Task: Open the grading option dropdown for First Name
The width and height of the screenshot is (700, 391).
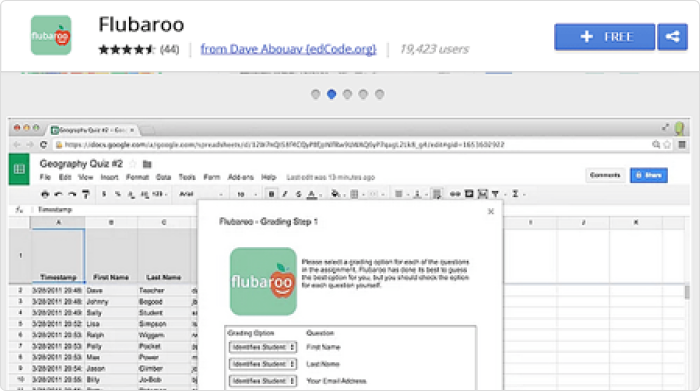Action: (x=262, y=347)
